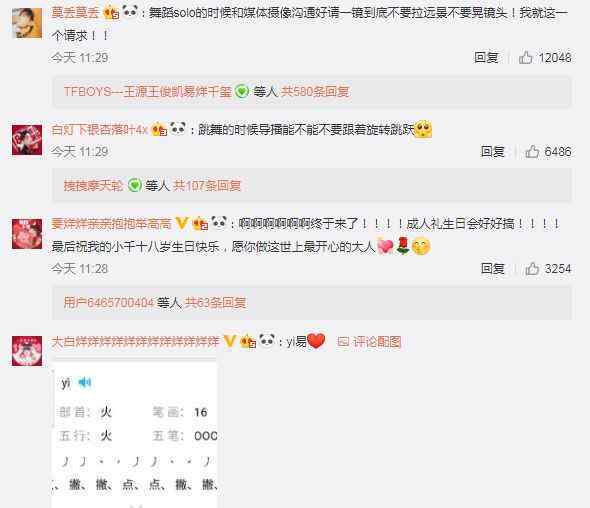
Task: Click thumbs-up icon with 6486 likes
Action: click(532, 152)
